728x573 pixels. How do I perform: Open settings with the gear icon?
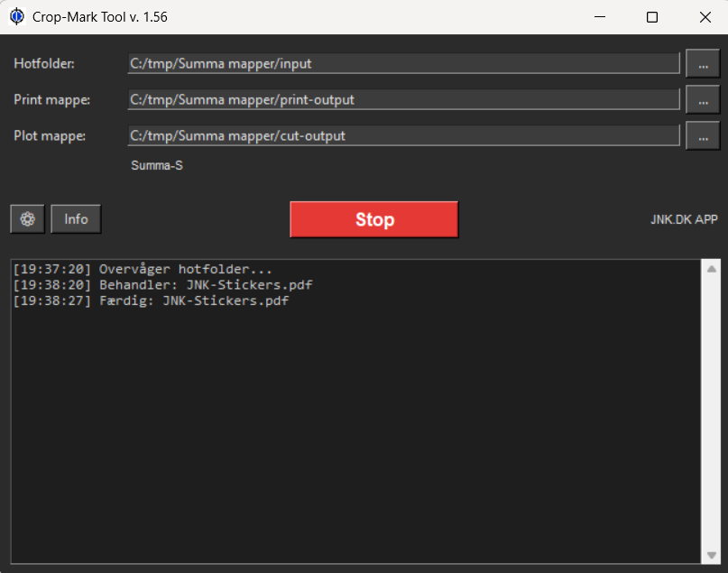point(27,218)
